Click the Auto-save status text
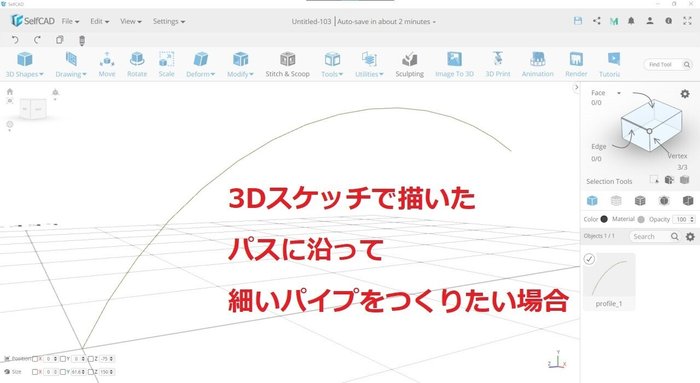700x383 pixels. pos(386,21)
